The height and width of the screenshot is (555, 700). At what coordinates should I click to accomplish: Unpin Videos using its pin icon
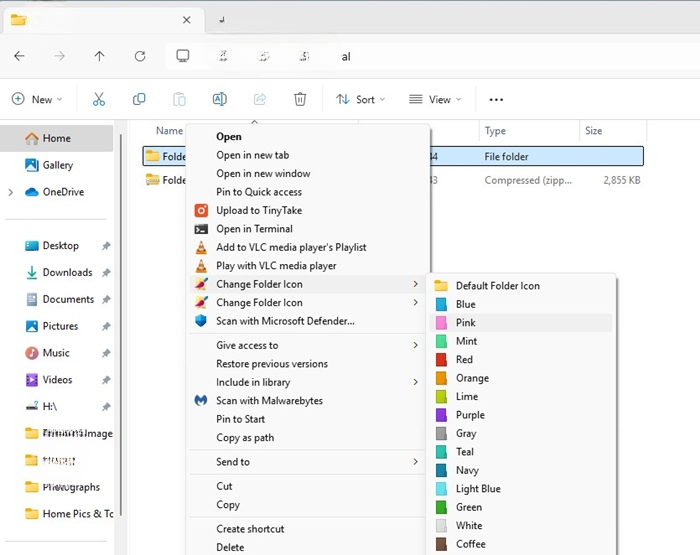(106, 380)
